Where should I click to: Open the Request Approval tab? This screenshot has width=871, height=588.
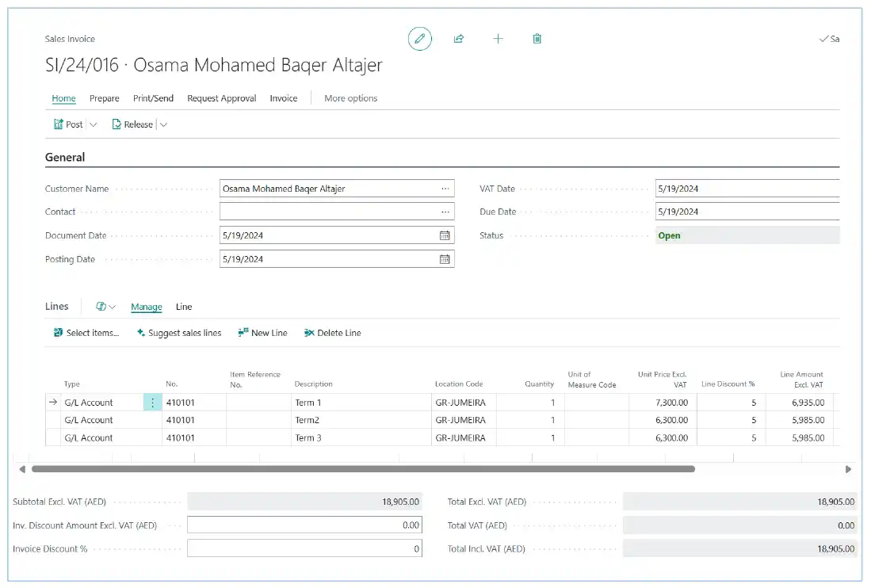tap(222, 98)
